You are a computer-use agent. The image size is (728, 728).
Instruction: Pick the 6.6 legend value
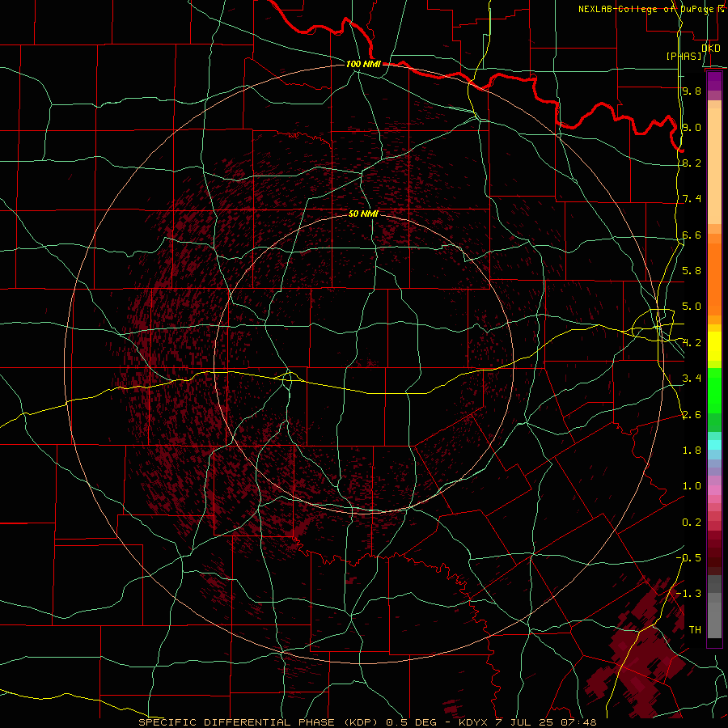[692, 235]
